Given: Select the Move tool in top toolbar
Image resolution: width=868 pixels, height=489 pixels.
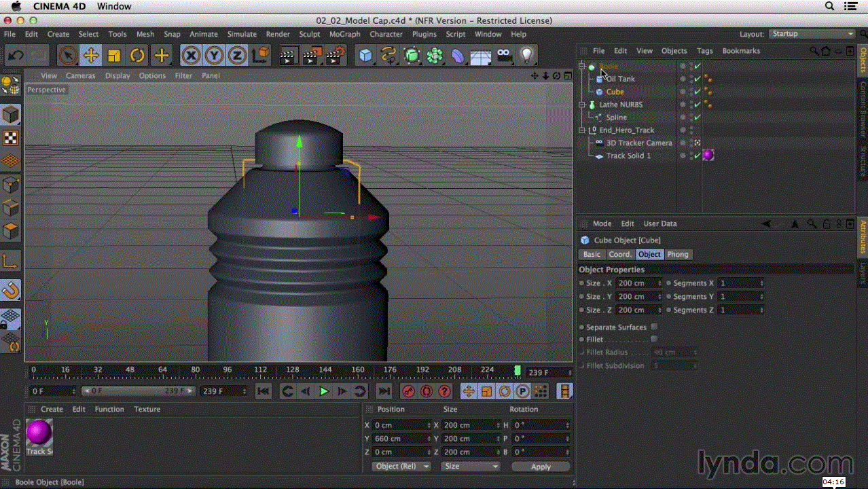Looking at the screenshot, I should pos(90,56).
